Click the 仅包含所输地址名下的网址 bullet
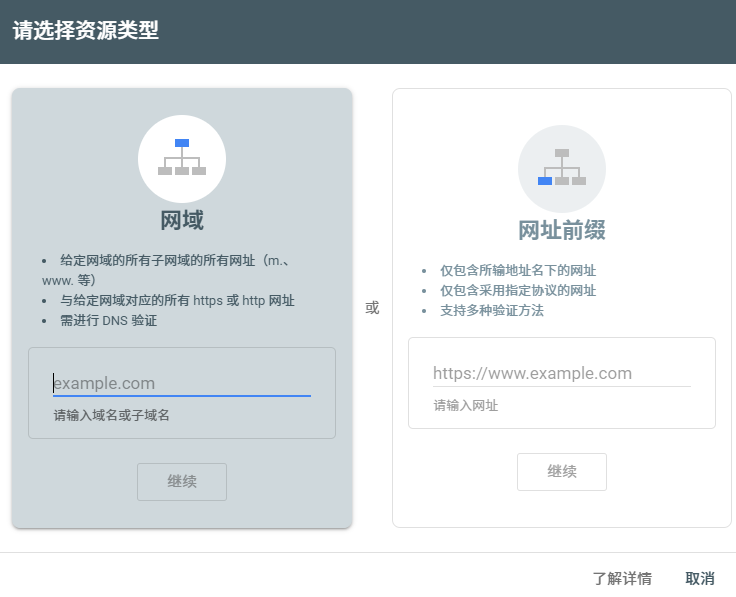The image size is (736, 597). click(518, 271)
